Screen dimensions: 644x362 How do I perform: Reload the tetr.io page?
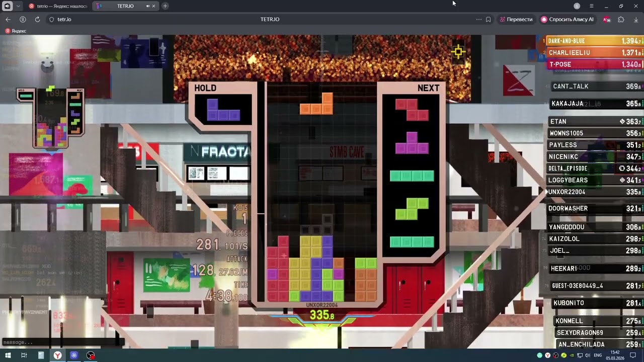pos(37,19)
